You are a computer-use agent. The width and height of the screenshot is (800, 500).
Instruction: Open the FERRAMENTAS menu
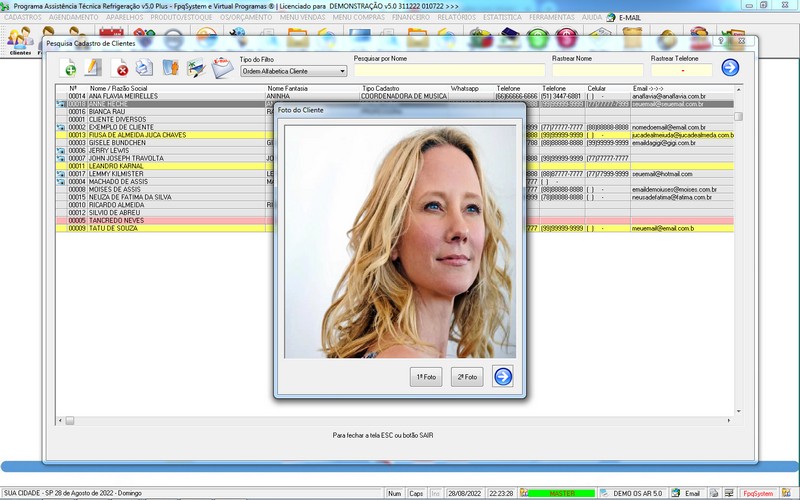(x=552, y=17)
